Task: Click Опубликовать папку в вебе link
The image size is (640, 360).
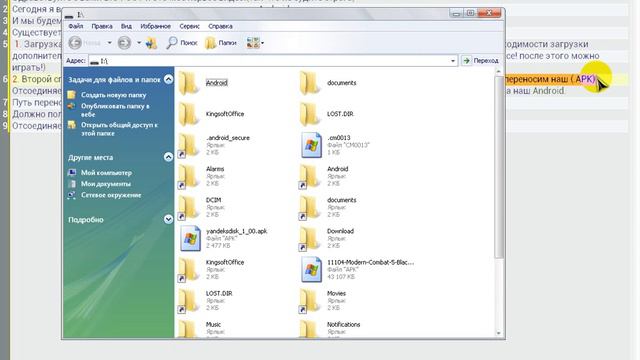Action: [x=115, y=110]
